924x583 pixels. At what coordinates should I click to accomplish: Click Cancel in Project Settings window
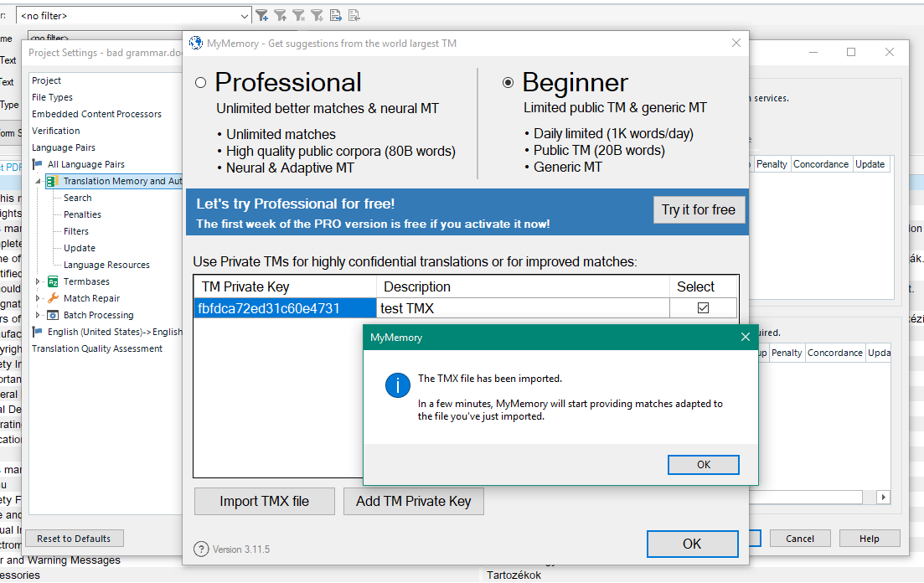tap(800, 539)
